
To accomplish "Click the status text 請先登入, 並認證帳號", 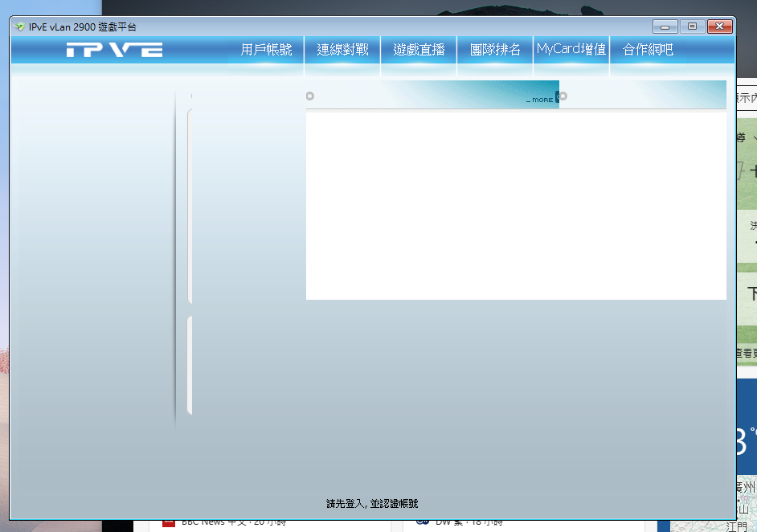I will (x=372, y=504).
